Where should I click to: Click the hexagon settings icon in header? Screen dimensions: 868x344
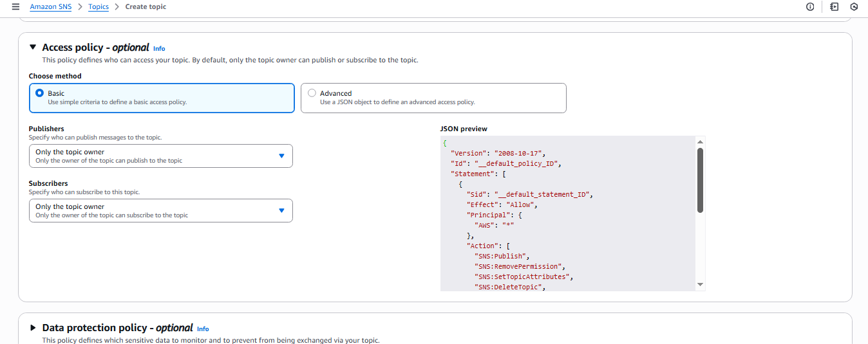[x=854, y=6]
